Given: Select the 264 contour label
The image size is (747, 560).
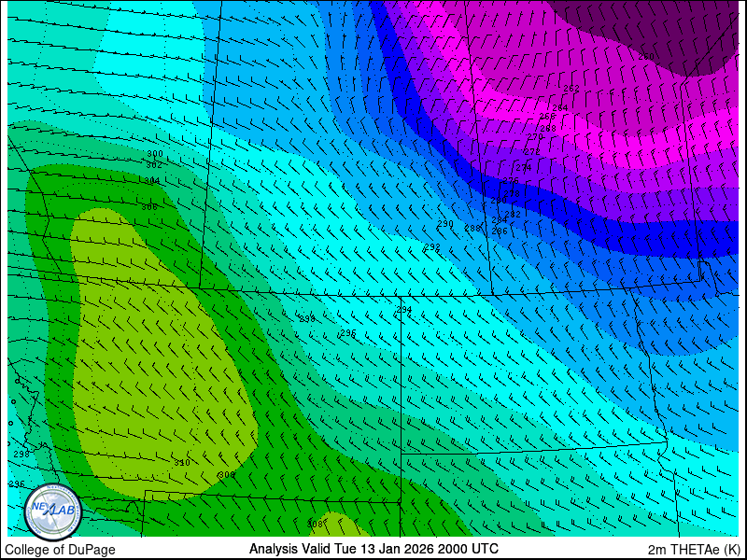Looking at the screenshot, I should [x=559, y=108].
